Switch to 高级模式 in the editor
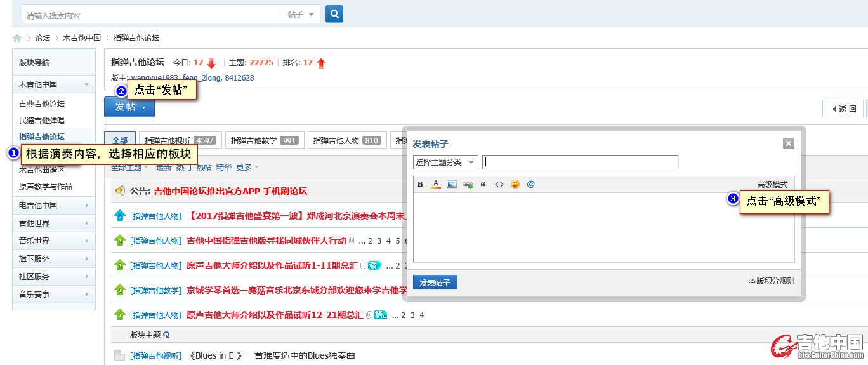The height and width of the screenshot is (365, 868). tap(772, 185)
